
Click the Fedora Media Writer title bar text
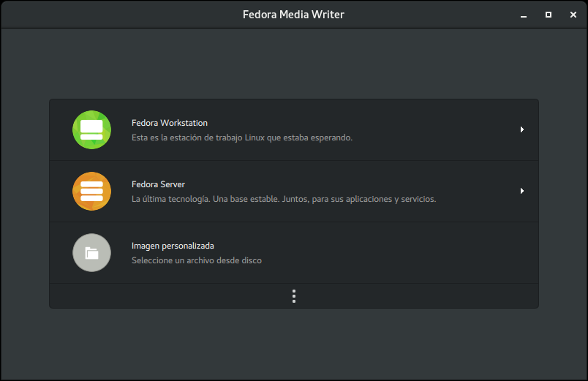tap(293, 15)
